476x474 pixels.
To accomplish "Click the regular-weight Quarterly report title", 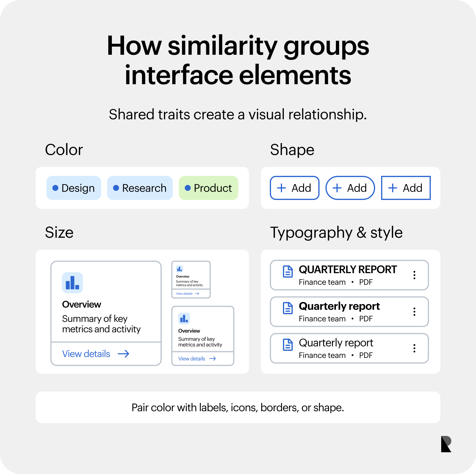I will (x=336, y=343).
